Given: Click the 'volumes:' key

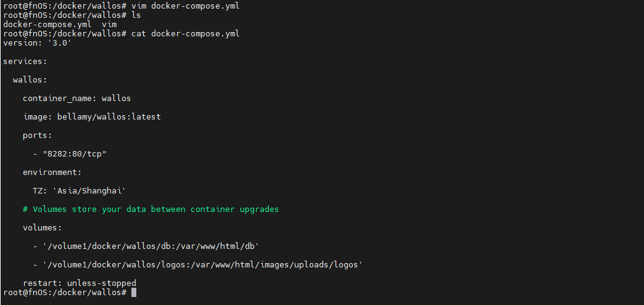Looking at the screenshot, I should pos(43,228).
